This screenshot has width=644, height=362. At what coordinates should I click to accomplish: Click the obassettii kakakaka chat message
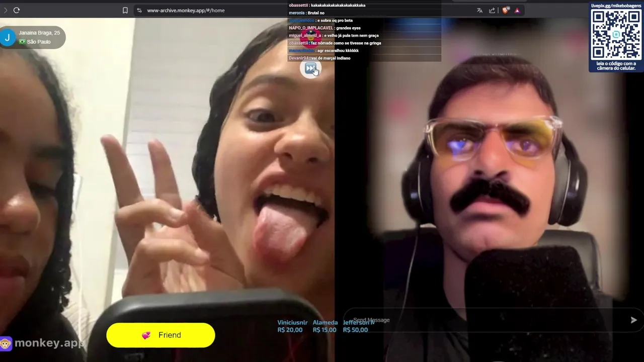pos(327,5)
